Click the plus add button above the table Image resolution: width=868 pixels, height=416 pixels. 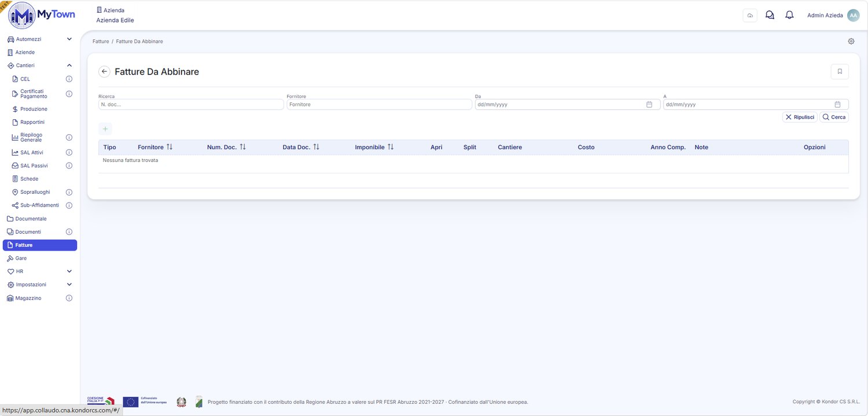[x=105, y=129]
